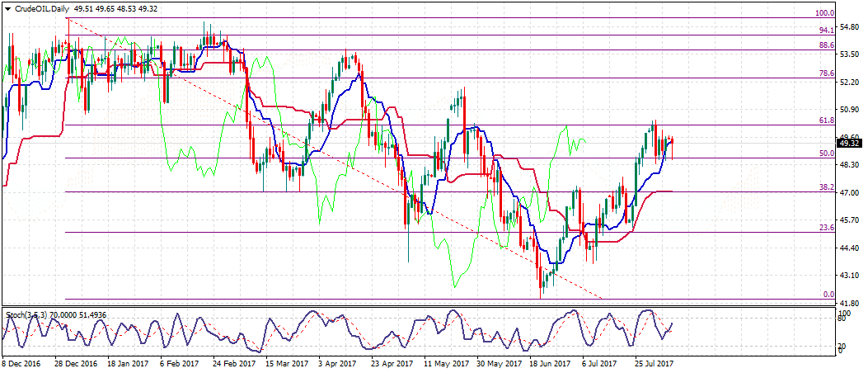Click the triangle arrow beside CrudeOIL,Daily
868x373 pixels.
tap(7, 7)
